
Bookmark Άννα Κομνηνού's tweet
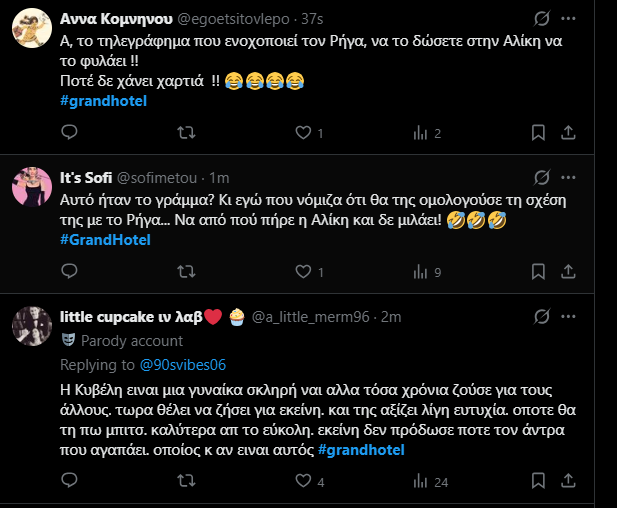tap(533, 133)
